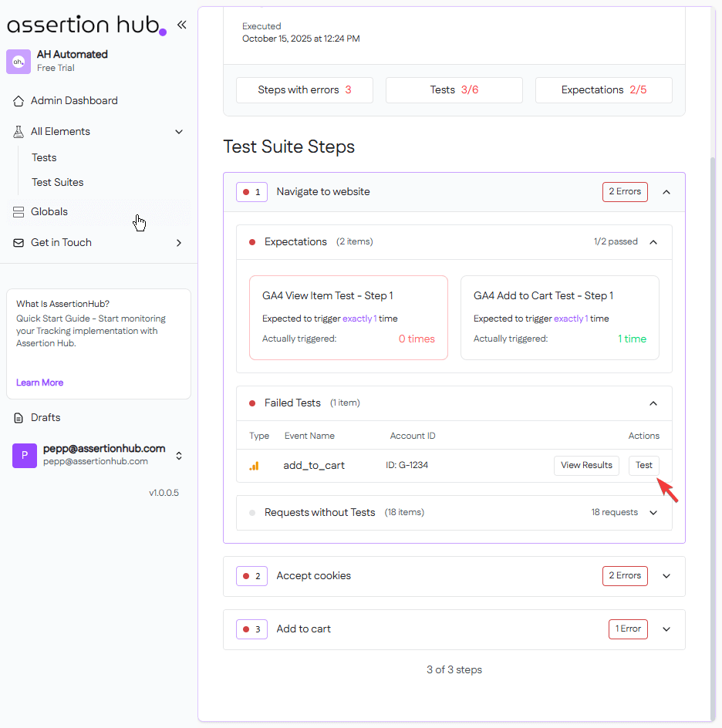Expand the Get in Touch submenu arrow
Image resolution: width=722 pixels, height=728 pixels.
[179, 243]
